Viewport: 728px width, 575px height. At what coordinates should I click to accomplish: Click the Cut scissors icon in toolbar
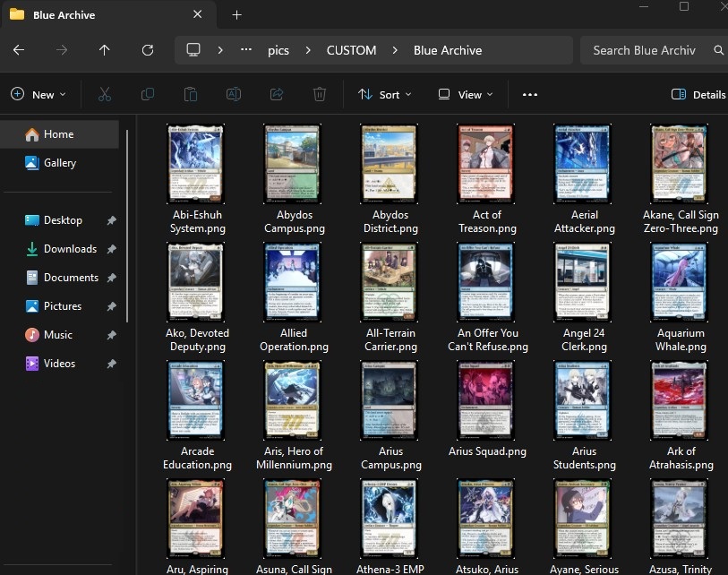[x=105, y=94]
